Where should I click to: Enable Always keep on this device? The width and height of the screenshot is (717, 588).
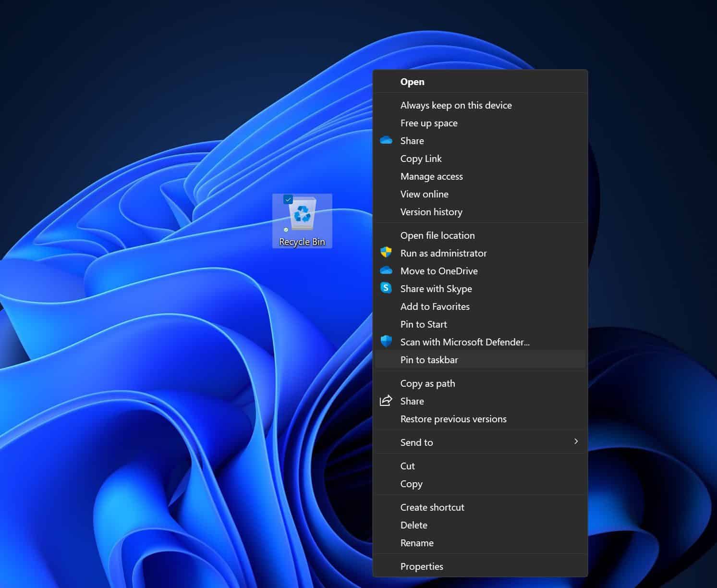456,105
